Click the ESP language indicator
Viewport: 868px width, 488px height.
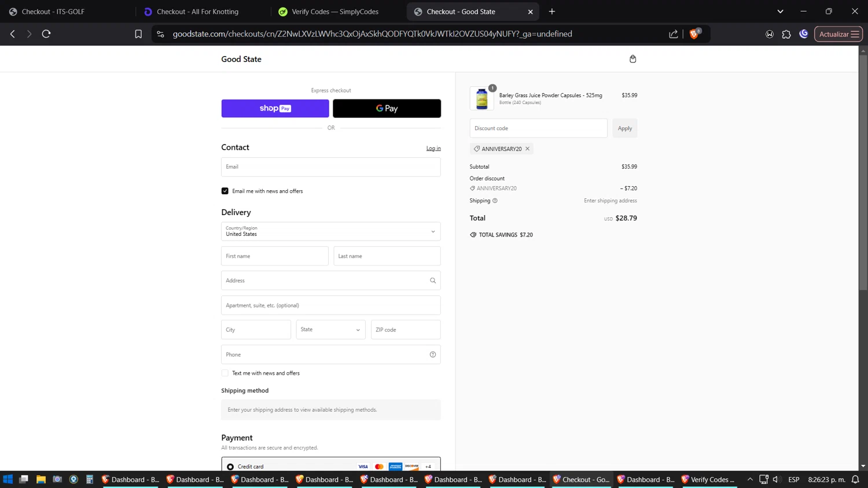point(794,479)
